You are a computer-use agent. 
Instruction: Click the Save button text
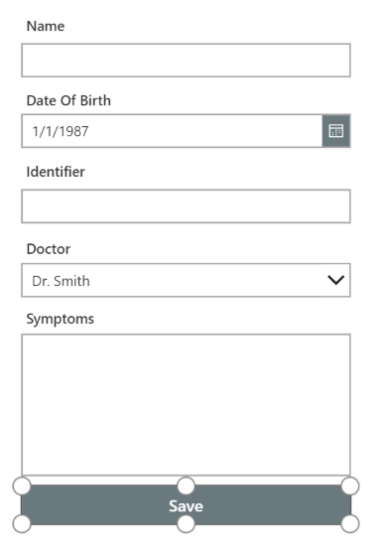point(186,506)
